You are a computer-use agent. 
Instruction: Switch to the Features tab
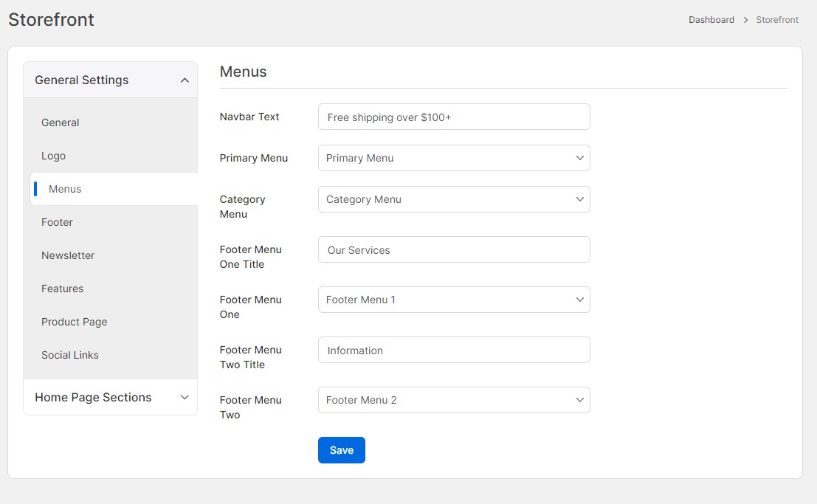pos(63,289)
